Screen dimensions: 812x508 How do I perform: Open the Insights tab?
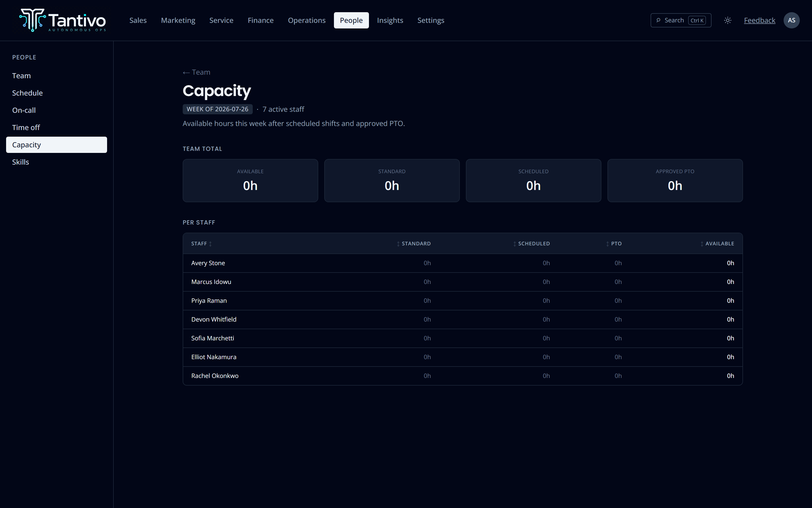click(390, 20)
